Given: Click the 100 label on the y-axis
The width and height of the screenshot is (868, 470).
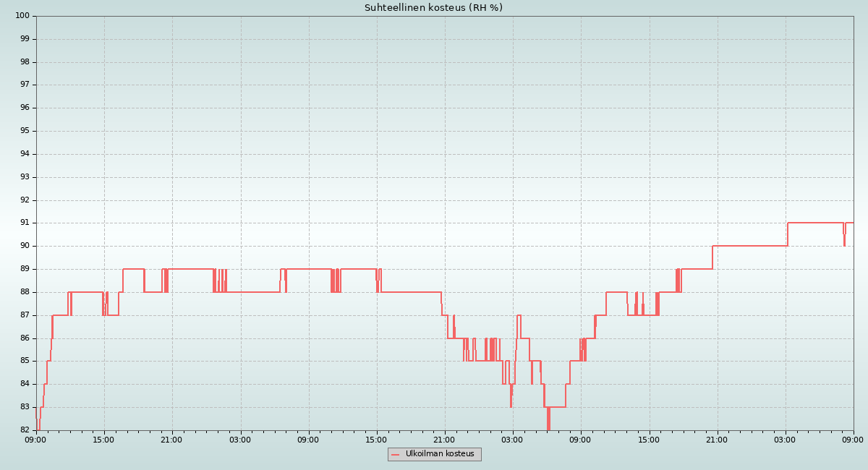Looking at the screenshot, I should coord(22,16).
